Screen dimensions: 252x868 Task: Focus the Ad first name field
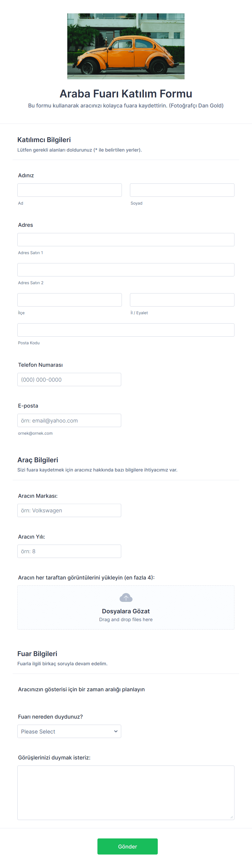(69, 190)
